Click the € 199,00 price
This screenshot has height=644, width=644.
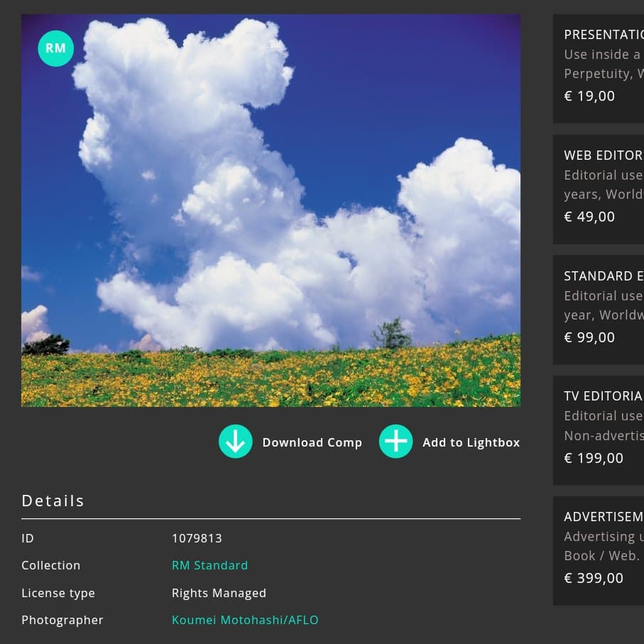[x=594, y=458]
